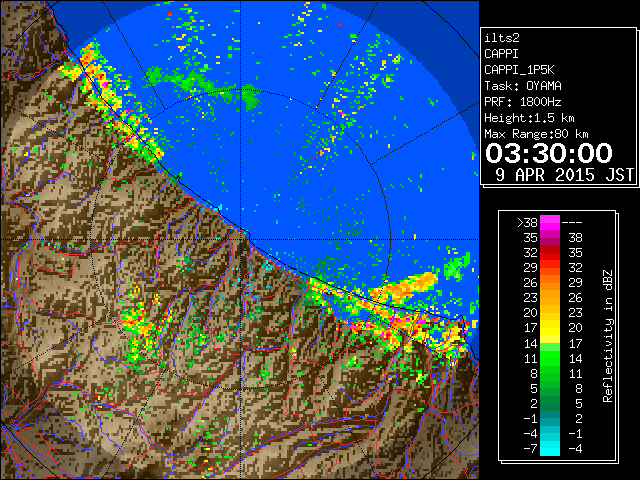This screenshot has width=640, height=480.
Task: Click the 'CAPPI_1P5K' label
Action: pos(519,70)
